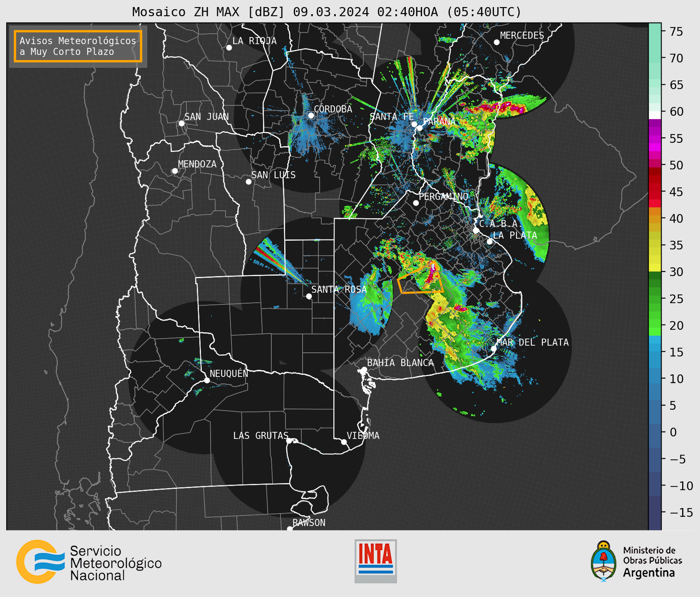The height and width of the screenshot is (597, 700).
Task: Click the 'RAWSON' city label
Action: pyautogui.click(x=309, y=523)
